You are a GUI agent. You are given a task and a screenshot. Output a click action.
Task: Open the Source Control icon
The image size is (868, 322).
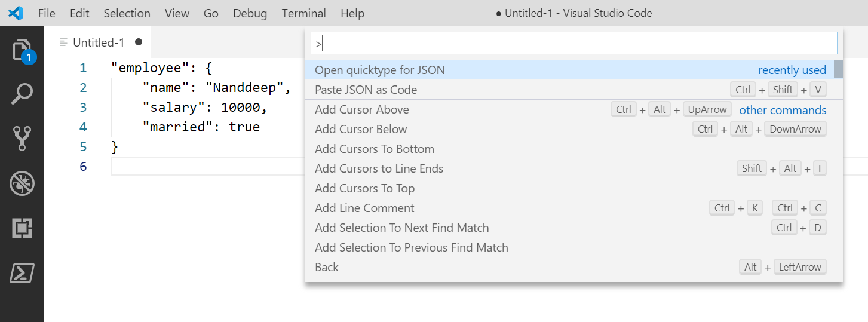pos(22,139)
